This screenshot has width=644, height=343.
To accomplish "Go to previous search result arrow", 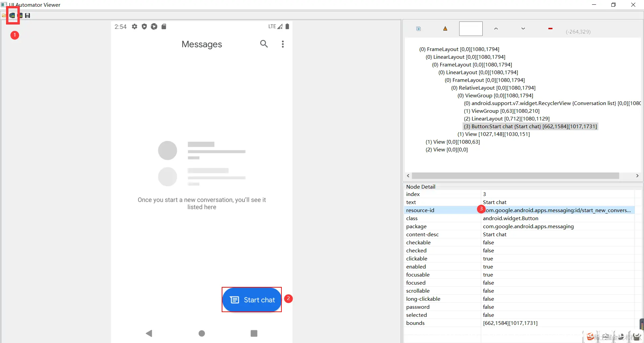I will 496,29.
